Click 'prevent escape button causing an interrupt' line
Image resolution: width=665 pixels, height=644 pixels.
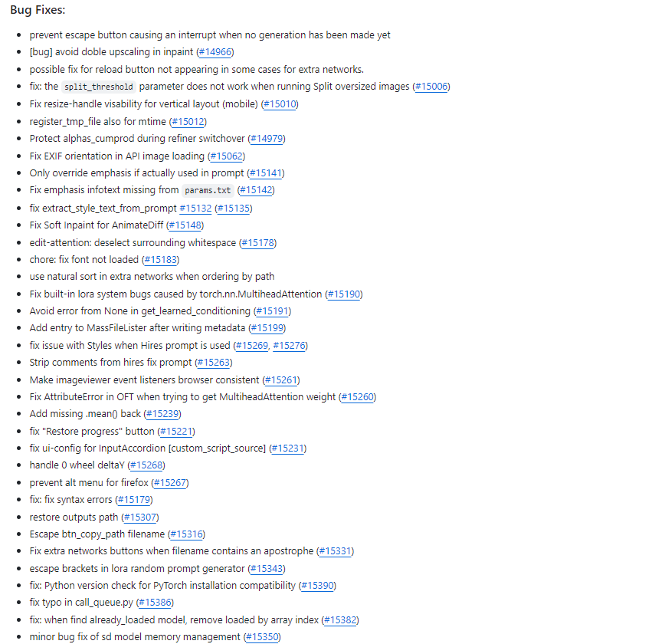pyautogui.click(x=210, y=34)
